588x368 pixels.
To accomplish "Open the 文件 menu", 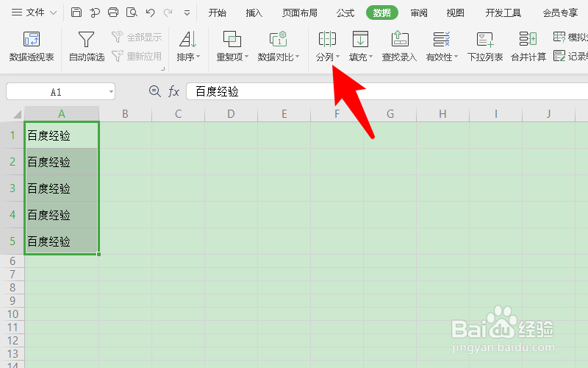I will [x=34, y=13].
